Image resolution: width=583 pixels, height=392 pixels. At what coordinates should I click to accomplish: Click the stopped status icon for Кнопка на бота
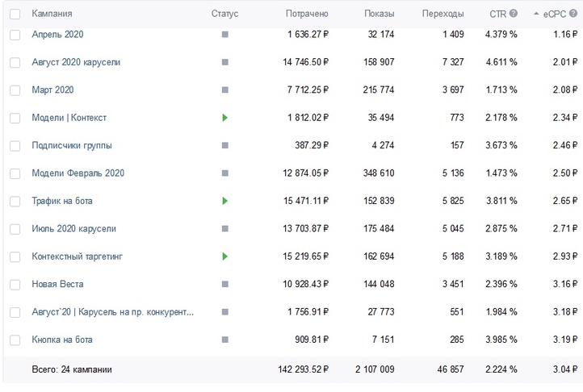pos(224,340)
